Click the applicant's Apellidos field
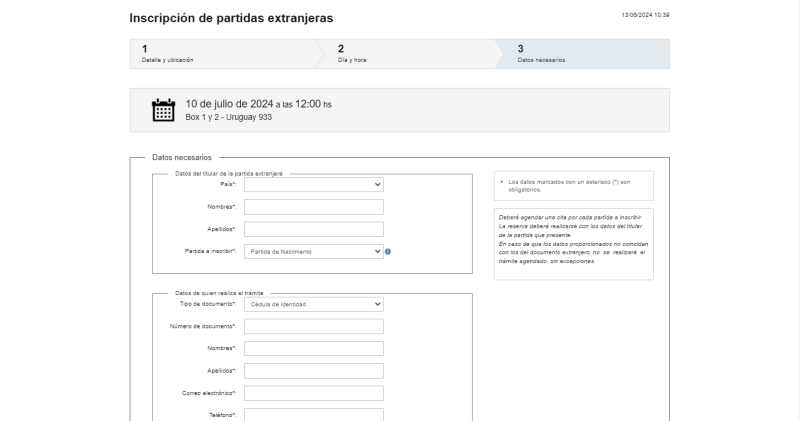800x421 pixels. point(313,370)
